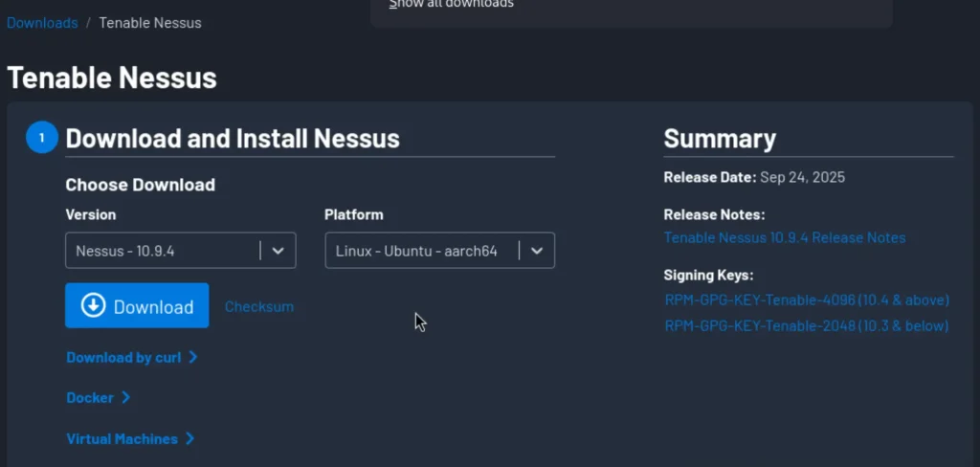Click the step 1 circle badge
The image size is (980, 467).
tap(41, 138)
